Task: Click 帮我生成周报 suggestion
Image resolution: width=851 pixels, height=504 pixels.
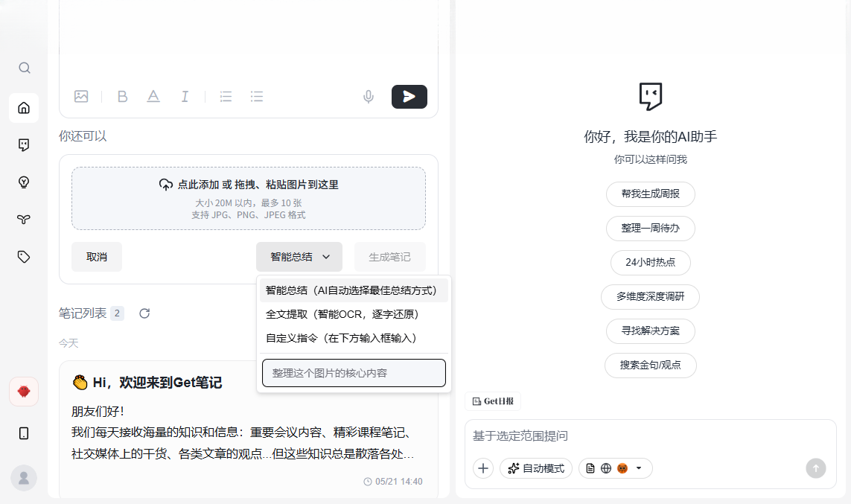Action: click(650, 194)
